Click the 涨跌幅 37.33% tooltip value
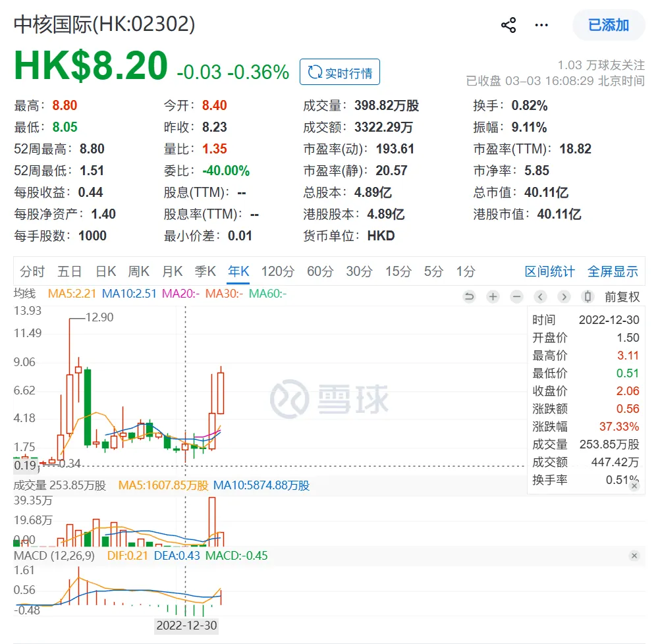This screenshot has width=658, height=644. (619, 427)
